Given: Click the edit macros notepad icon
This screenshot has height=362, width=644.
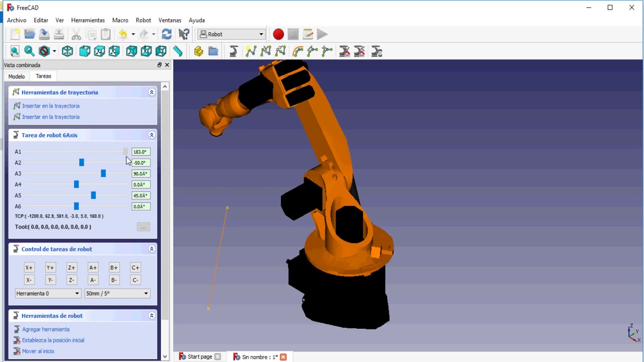Looking at the screenshot, I should [x=308, y=34].
